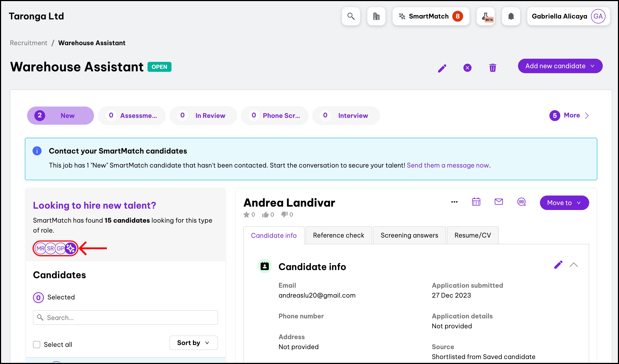Tick the Select all checkbox
This screenshot has width=619, height=364.
click(37, 344)
